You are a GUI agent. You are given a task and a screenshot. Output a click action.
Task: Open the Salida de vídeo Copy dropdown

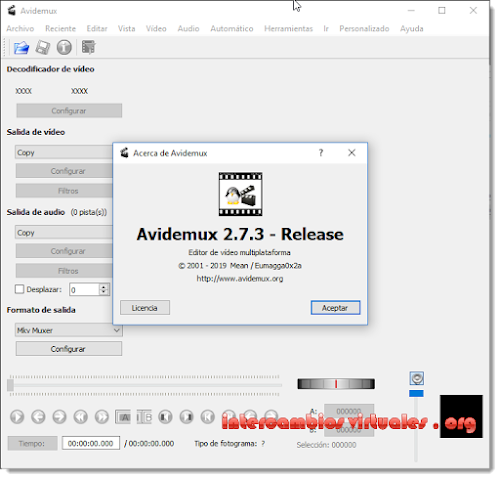pos(64,152)
